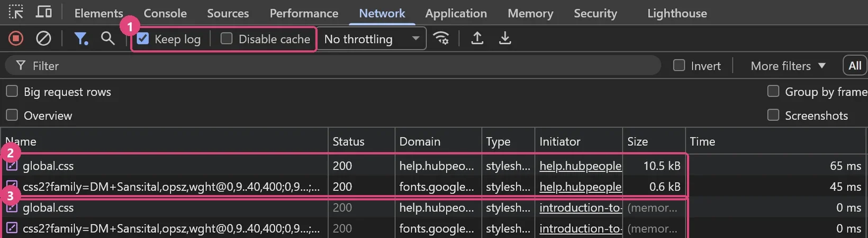Click the stylesheet icon of the last css2 row
868x238 pixels.
pyautogui.click(x=12, y=228)
